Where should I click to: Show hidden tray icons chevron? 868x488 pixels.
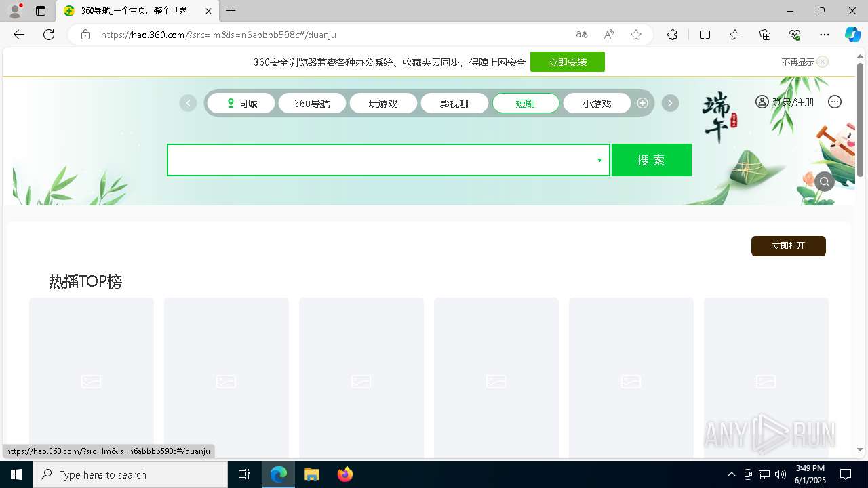click(731, 474)
